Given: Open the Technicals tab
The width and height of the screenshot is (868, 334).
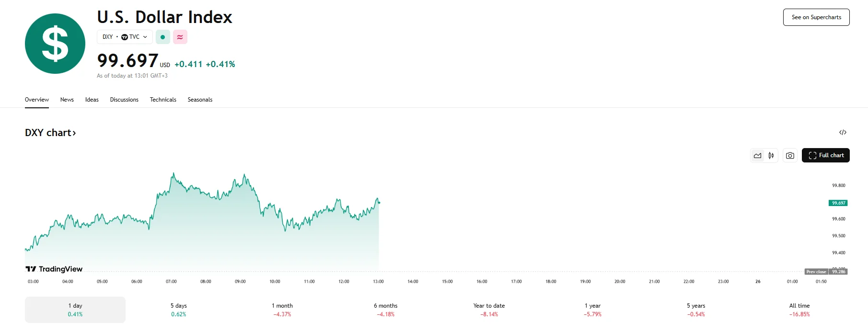Looking at the screenshot, I should point(163,100).
